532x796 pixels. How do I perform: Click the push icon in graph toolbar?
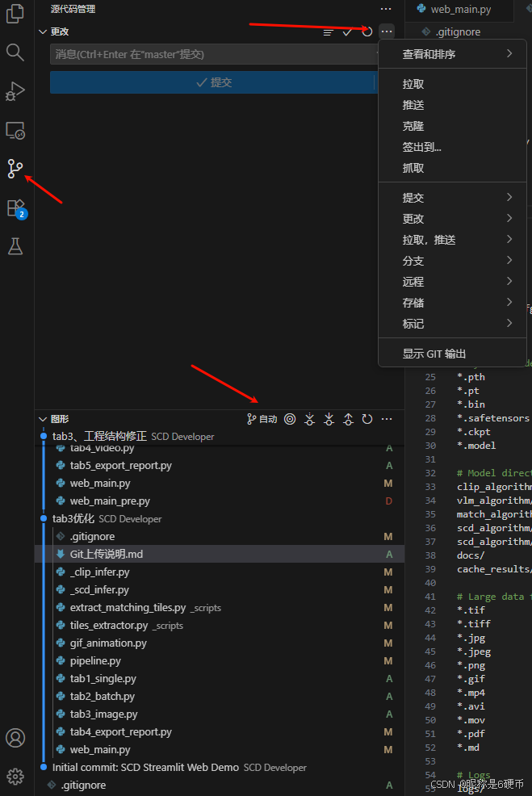point(348,419)
